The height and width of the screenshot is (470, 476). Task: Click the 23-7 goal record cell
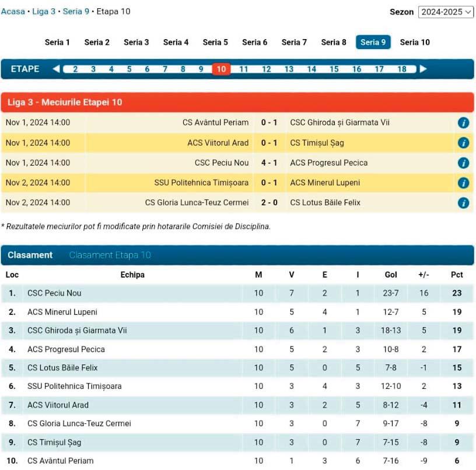(391, 293)
